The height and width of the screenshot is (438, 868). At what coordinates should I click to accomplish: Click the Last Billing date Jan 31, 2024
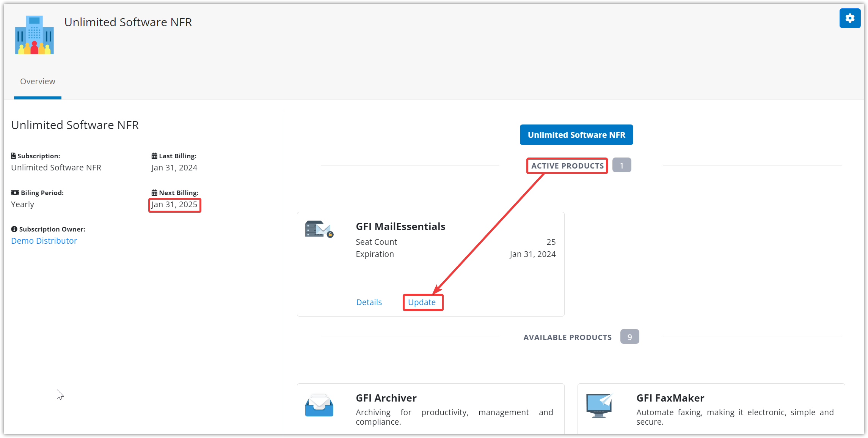pyautogui.click(x=174, y=167)
